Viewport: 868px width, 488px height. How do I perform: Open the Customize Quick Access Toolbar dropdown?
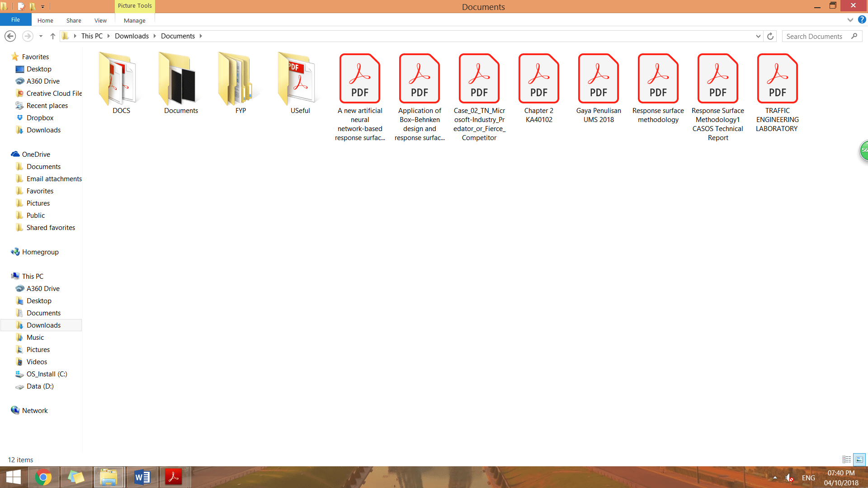pyautogui.click(x=43, y=6)
